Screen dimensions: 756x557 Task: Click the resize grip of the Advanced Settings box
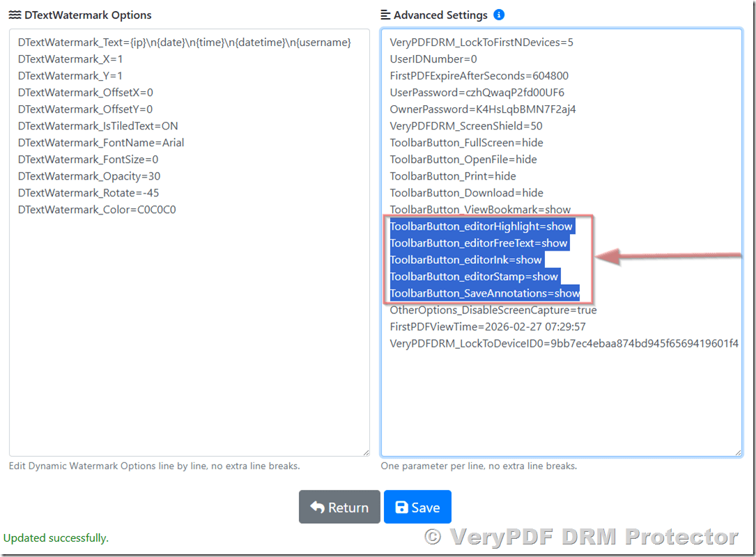point(737,451)
